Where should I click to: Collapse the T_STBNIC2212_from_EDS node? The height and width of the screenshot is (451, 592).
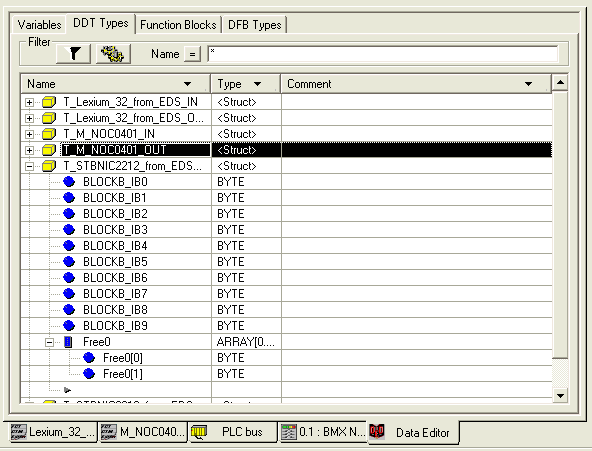(29, 166)
